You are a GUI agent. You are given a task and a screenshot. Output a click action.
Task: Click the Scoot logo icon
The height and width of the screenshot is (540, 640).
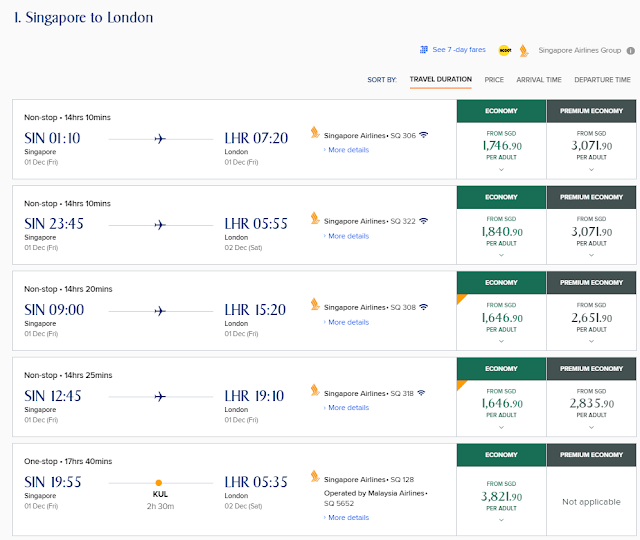pos(507,50)
